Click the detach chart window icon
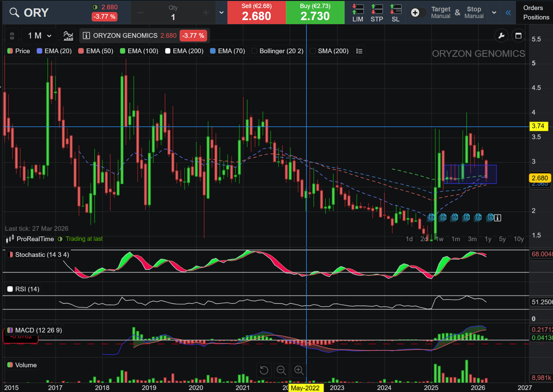This screenshot has width=553, height=392. 518,36
